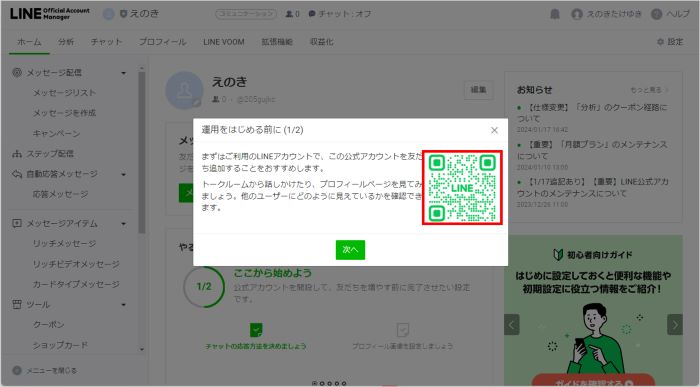
Task: Click メニューを閉じる at sidebar bottom
Action: [x=45, y=370]
